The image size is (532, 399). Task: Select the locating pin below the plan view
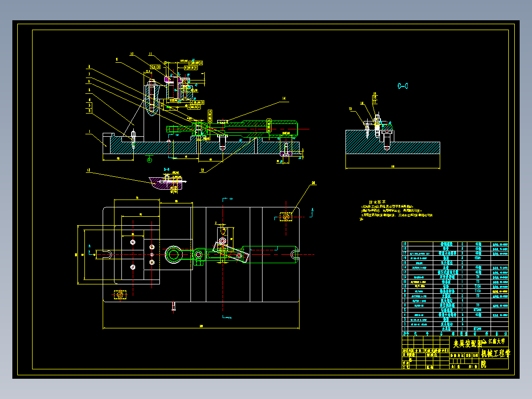(174, 306)
